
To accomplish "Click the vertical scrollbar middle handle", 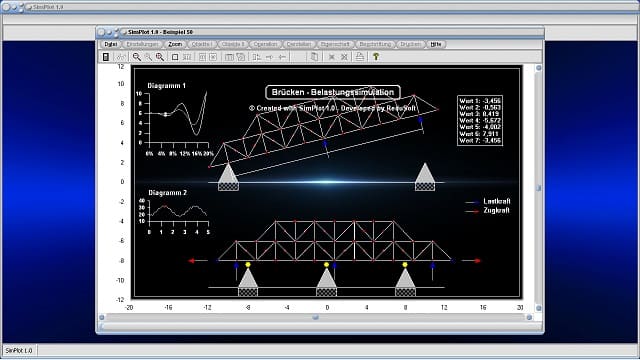I will tap(538, 188).
